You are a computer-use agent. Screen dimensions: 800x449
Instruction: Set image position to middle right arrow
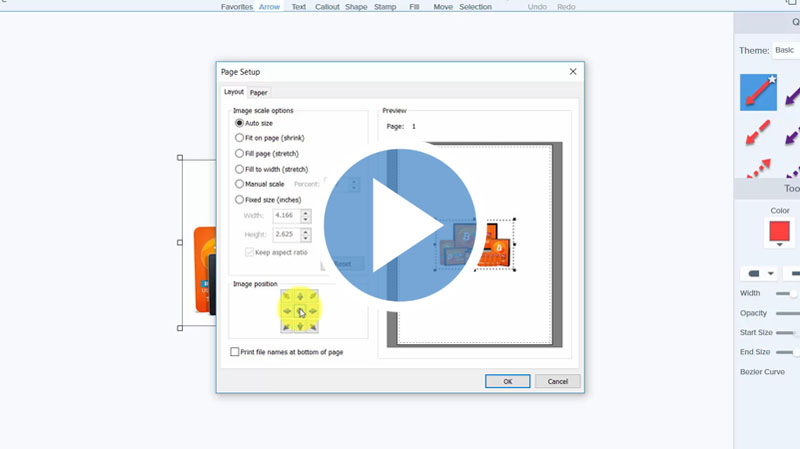click(x=312, y=312)
